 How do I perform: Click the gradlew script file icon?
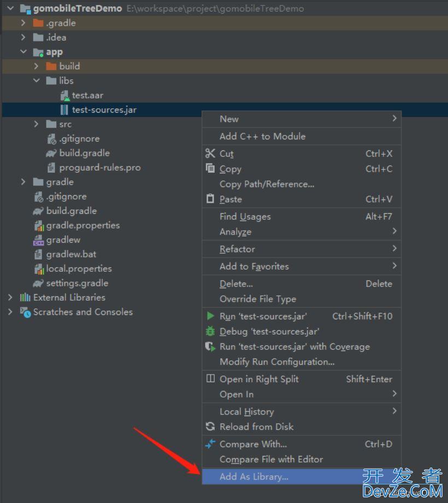pyautogui.click(x=38, y=240)
